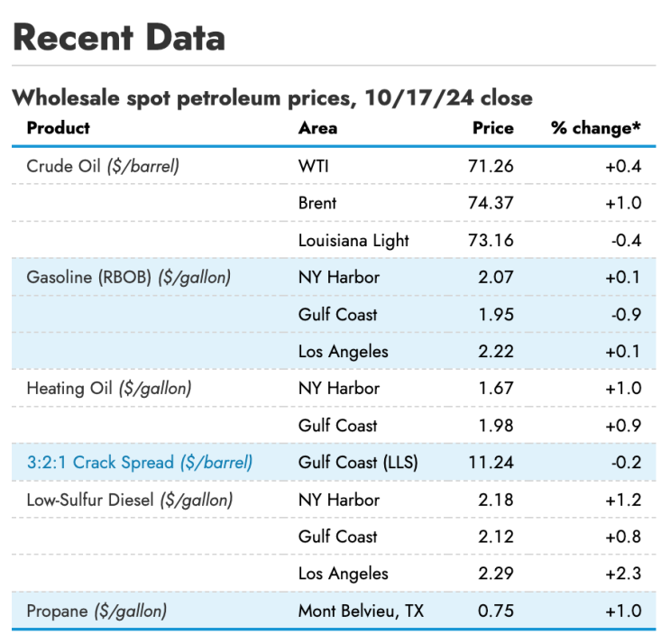This screenshot has width=670, height=644.
Task: Select the Gasoline (RBOB) product cell
Action: 129,277
